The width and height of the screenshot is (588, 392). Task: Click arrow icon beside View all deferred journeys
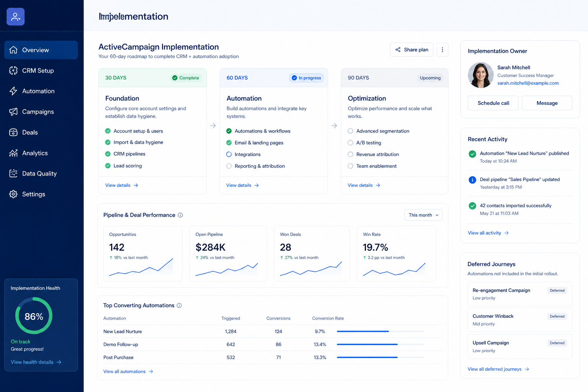pos(527,369)
